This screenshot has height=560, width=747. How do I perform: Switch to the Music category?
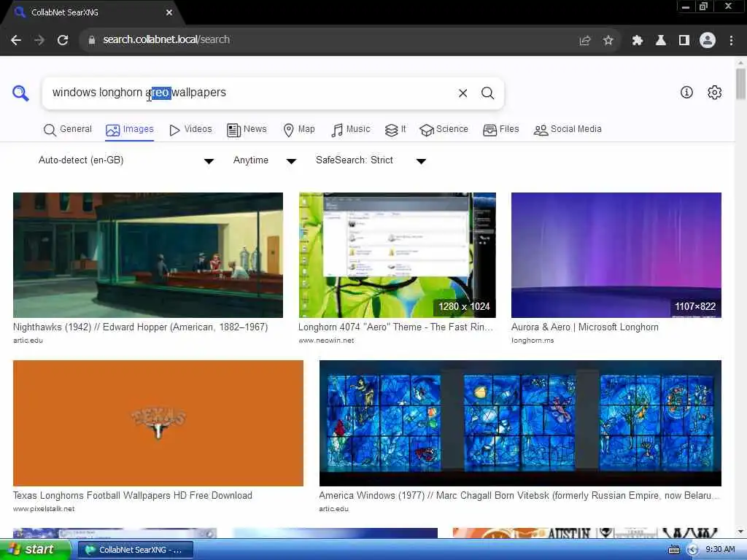[x=351, y=130]
